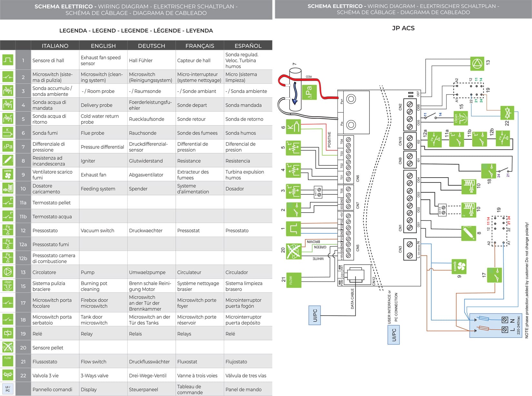Image resolution: width=532 pixels, height=396 pixels.
Task: Click the blue UI/PC box below USER INTERFACE label
Action: coord(394,335)
